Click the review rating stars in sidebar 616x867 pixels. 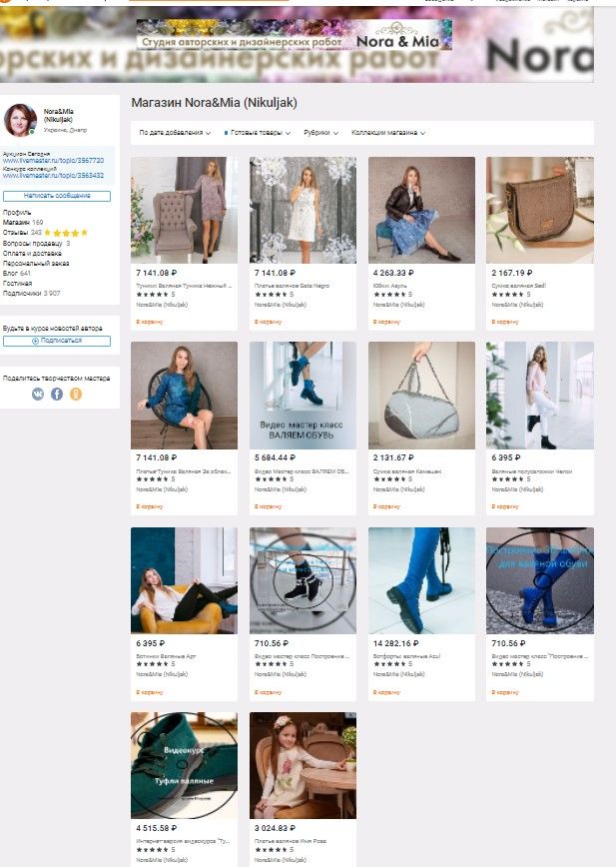pos(66,233)
